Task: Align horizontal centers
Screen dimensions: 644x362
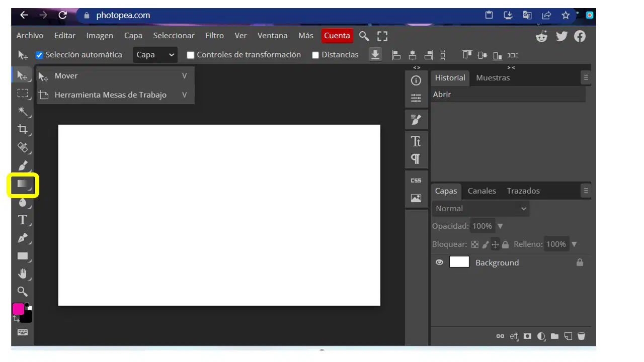Action: [x=413, y=55]
